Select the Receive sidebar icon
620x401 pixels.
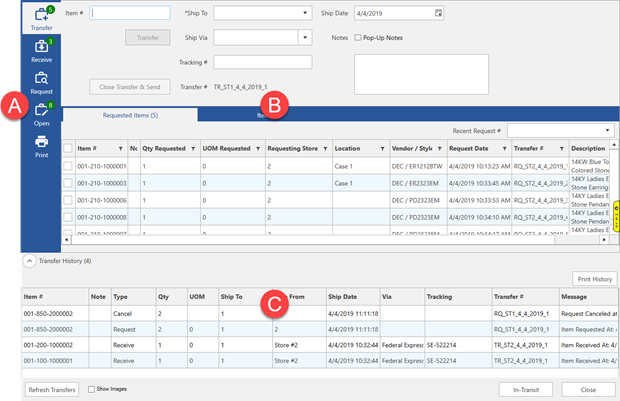point(41,52)
